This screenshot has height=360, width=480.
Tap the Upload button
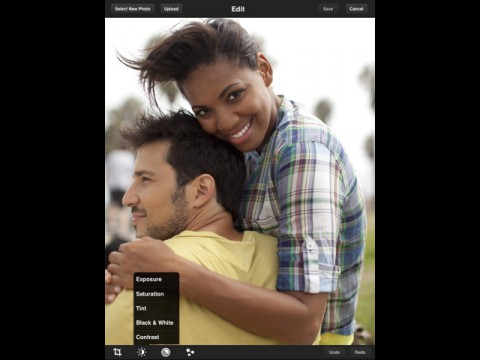pyautogui.click(x=171, y=9)
